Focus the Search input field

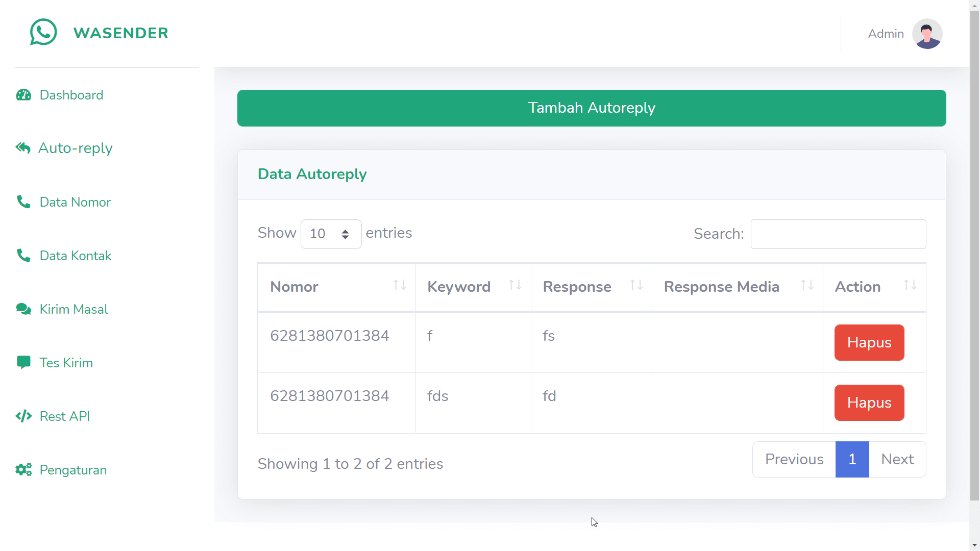tap(838, 234)
